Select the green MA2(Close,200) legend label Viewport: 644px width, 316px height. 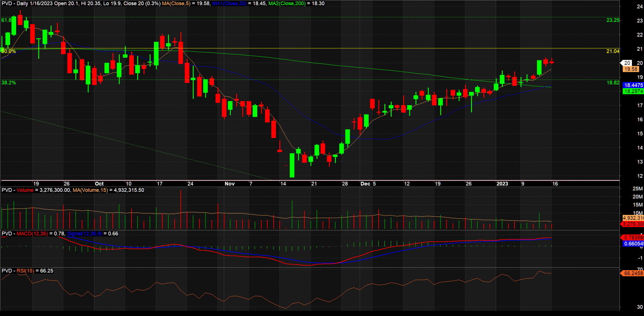[x=287, y=3]
